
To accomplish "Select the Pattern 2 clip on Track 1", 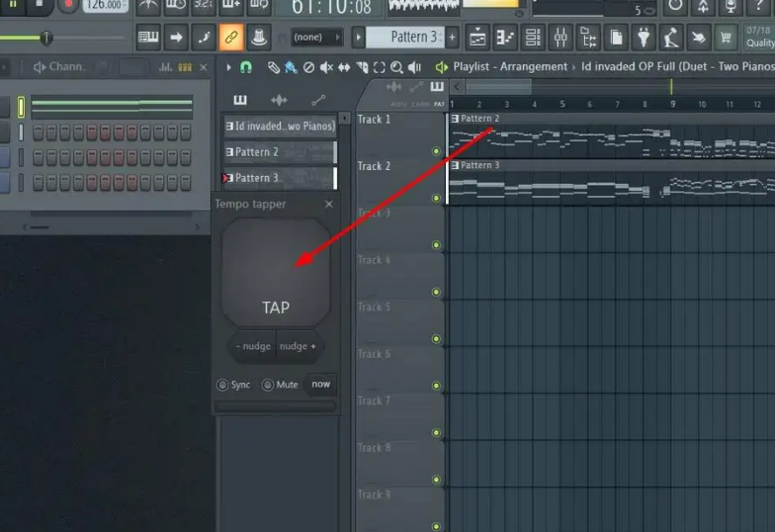I will click(x=612, y=136).
